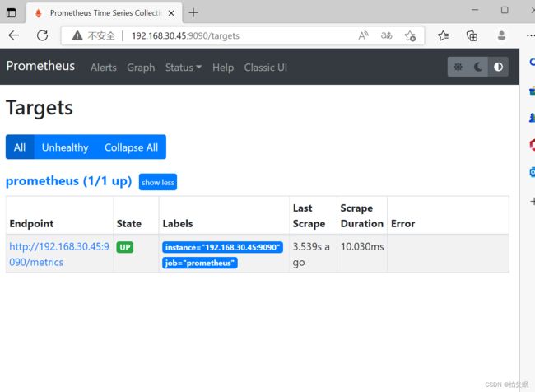This screenshot has height=392, width=535.
Task: Click the Scrape Duration column header
Action: pyautogui.click(x=361, y=216)
